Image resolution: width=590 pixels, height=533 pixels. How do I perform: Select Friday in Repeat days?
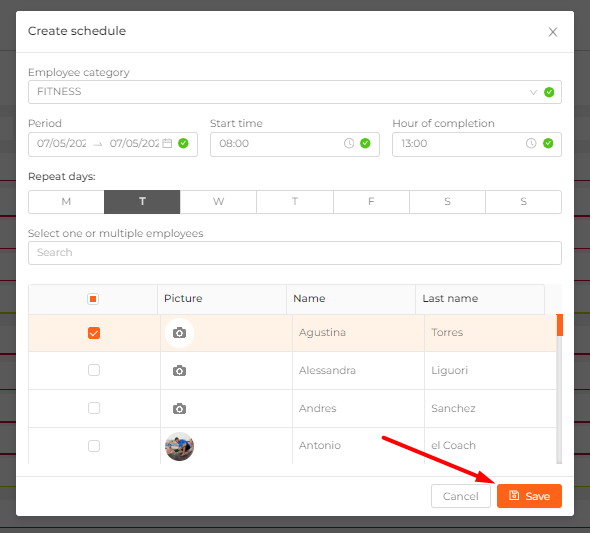(371, 202)
